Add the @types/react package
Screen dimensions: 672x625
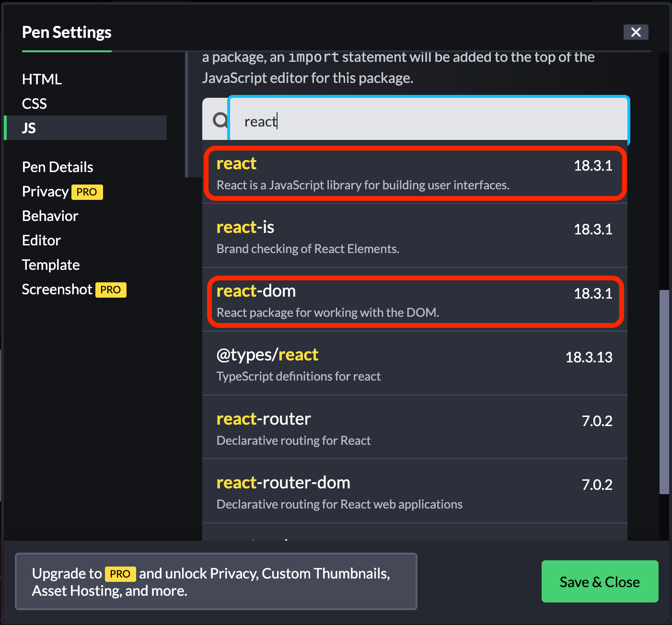click(x=415, y=363)
